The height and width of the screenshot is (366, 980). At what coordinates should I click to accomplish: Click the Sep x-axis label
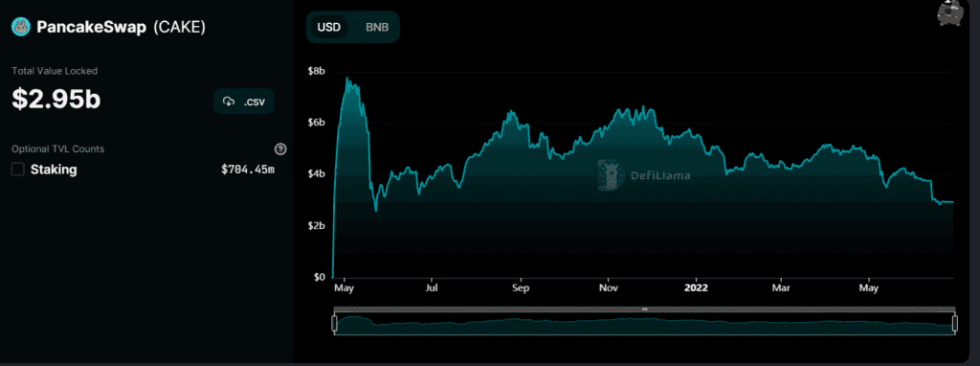521,288
